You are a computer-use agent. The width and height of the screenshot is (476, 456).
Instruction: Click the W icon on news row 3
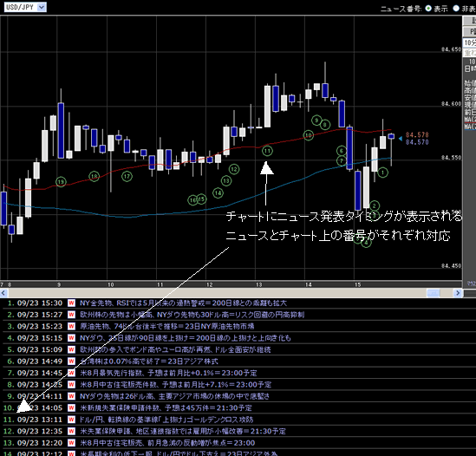coord(71,326)
